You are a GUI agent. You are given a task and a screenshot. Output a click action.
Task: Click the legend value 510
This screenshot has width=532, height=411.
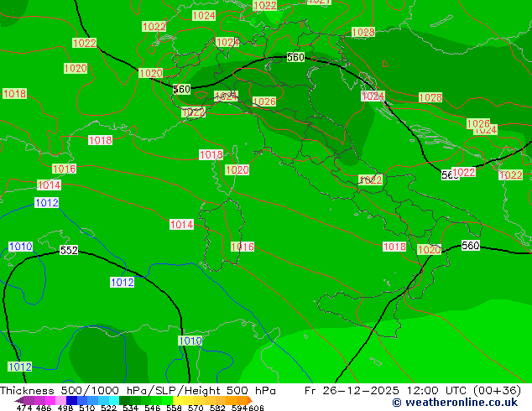(87, 408)
